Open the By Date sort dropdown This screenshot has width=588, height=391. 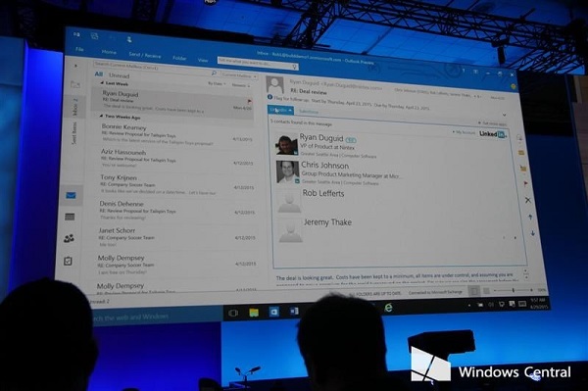pos(218,84)
